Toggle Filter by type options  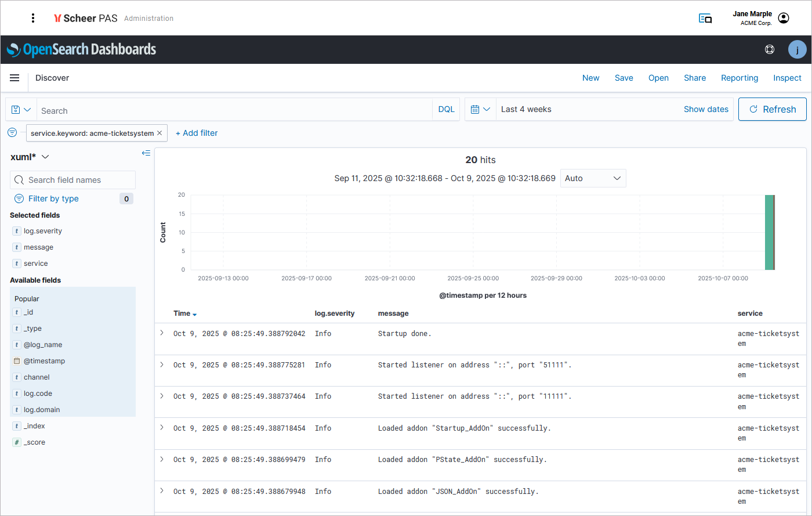point(53,199)
